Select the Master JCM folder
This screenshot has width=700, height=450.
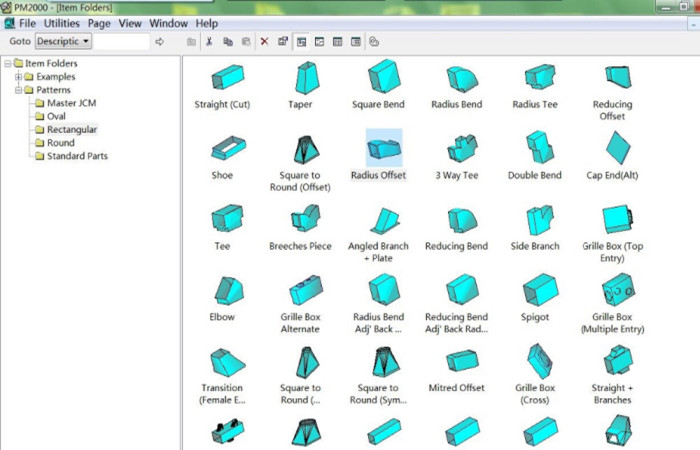[71, 103]
